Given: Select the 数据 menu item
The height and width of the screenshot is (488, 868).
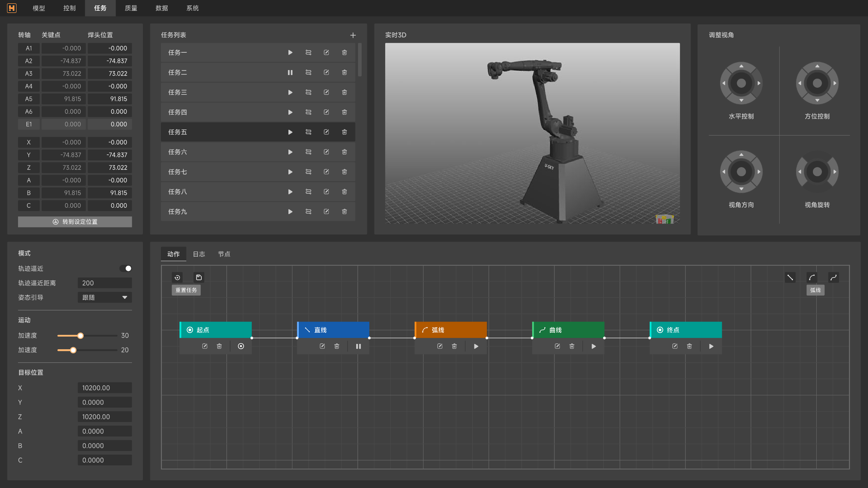Looking at the screenshot, I should 162,8.
